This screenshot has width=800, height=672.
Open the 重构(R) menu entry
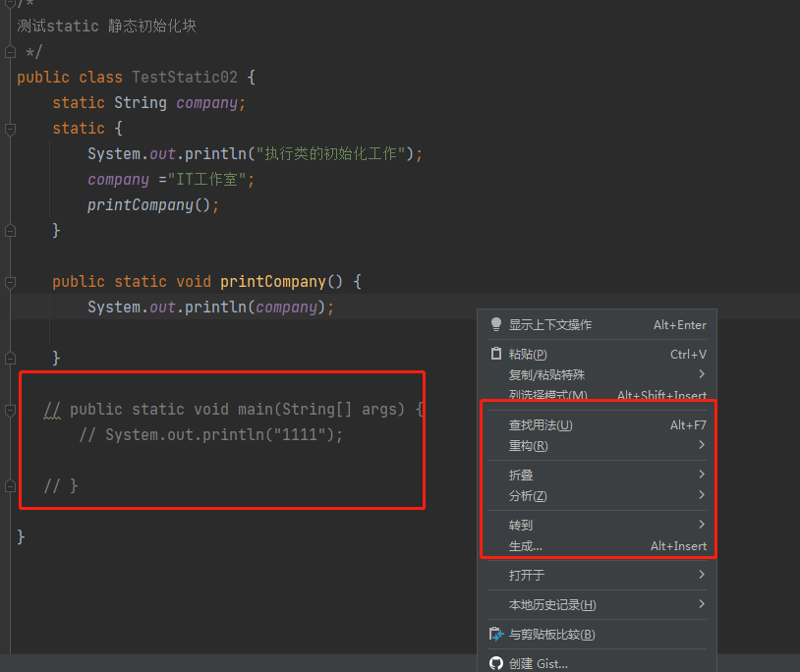[597, 446]
